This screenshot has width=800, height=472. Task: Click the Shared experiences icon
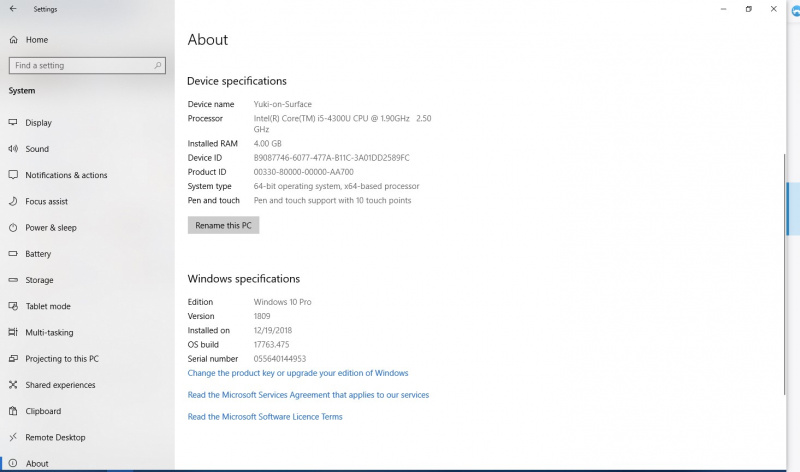[x=13, y=385]
